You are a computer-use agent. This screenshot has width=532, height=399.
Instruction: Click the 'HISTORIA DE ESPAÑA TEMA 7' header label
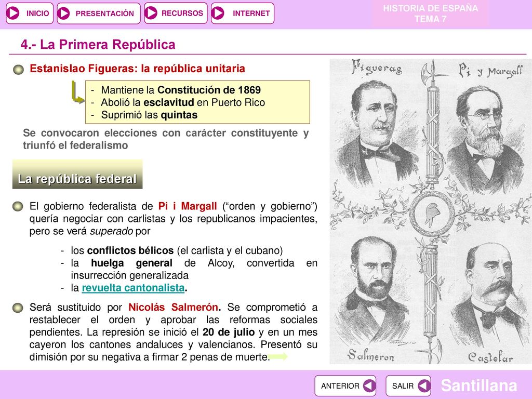[430, 14]
